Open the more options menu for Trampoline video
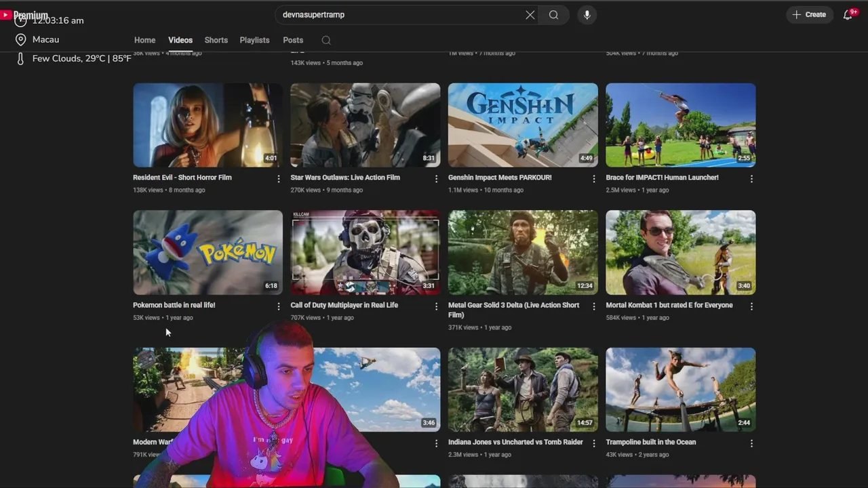This screenshot has height=488, width=868. pos(751,443)
